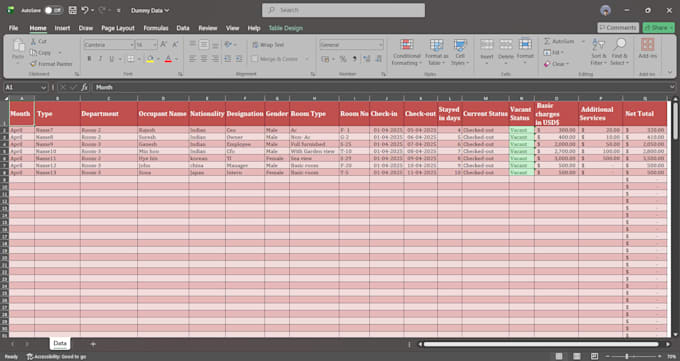Screen dimensions: 680x361
Task: Expand the Name Box dropdown
Action: (43, 87)
